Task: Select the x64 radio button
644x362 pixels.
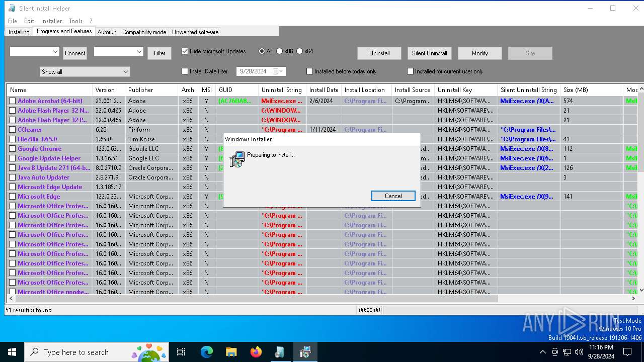Action: coord(299,51)
